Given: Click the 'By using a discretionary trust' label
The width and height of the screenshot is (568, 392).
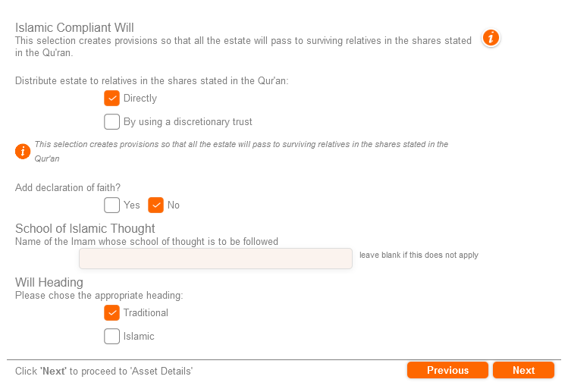Looking at the screenshot, I should [188, 121].
